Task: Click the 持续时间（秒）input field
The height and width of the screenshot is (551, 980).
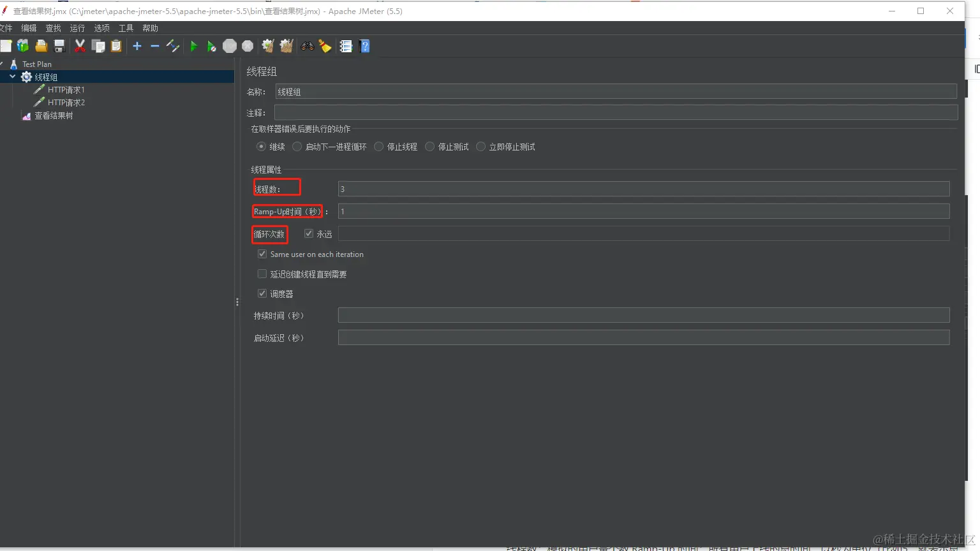Action: point(644,315)
